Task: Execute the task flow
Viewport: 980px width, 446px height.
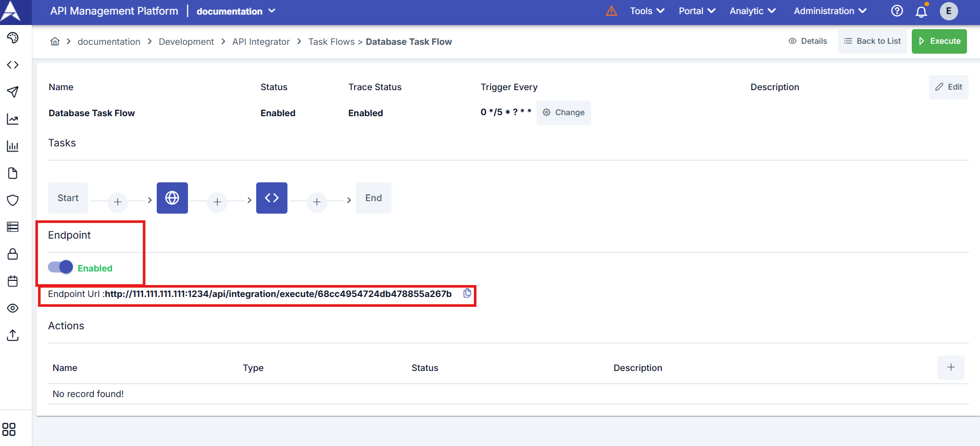Action: (x=939, y=41)
